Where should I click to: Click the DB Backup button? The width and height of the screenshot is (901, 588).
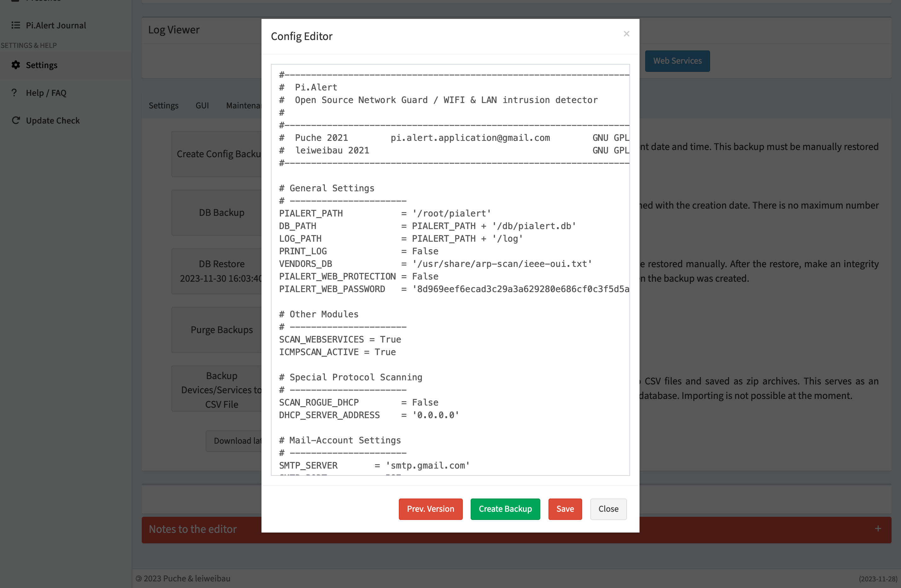[x=221, y=212]
